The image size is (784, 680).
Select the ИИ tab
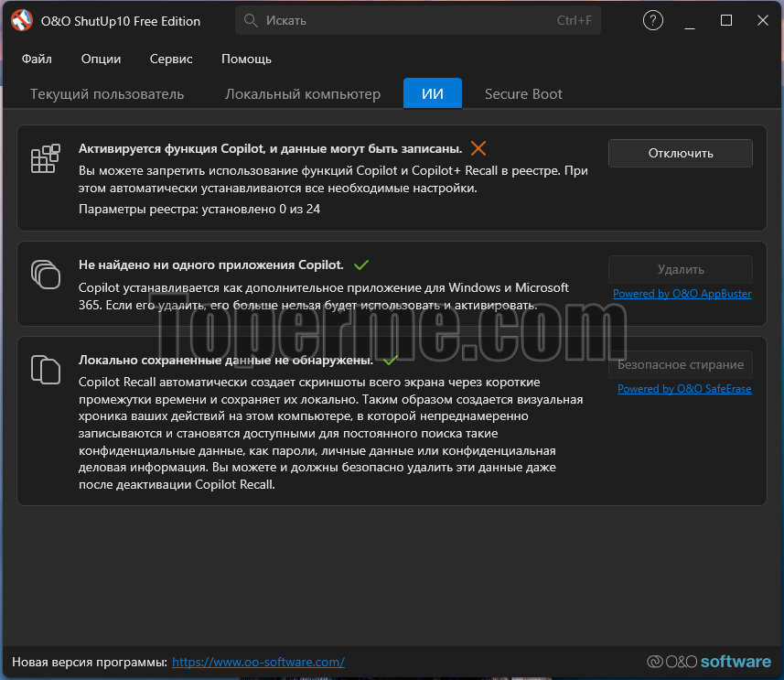[x=433, y=93]
